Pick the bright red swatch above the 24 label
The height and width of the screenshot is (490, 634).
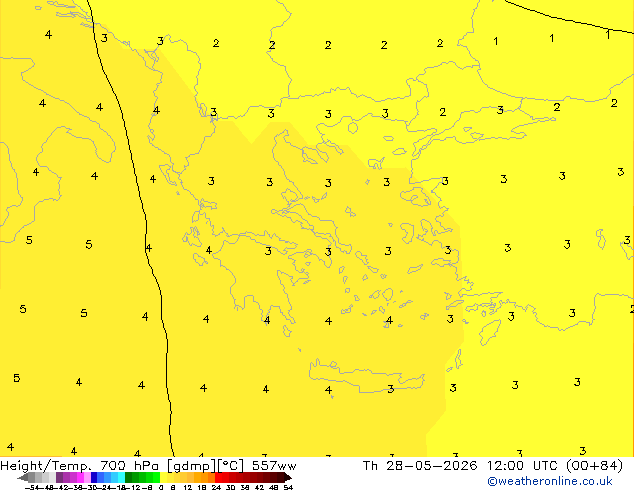218,477
